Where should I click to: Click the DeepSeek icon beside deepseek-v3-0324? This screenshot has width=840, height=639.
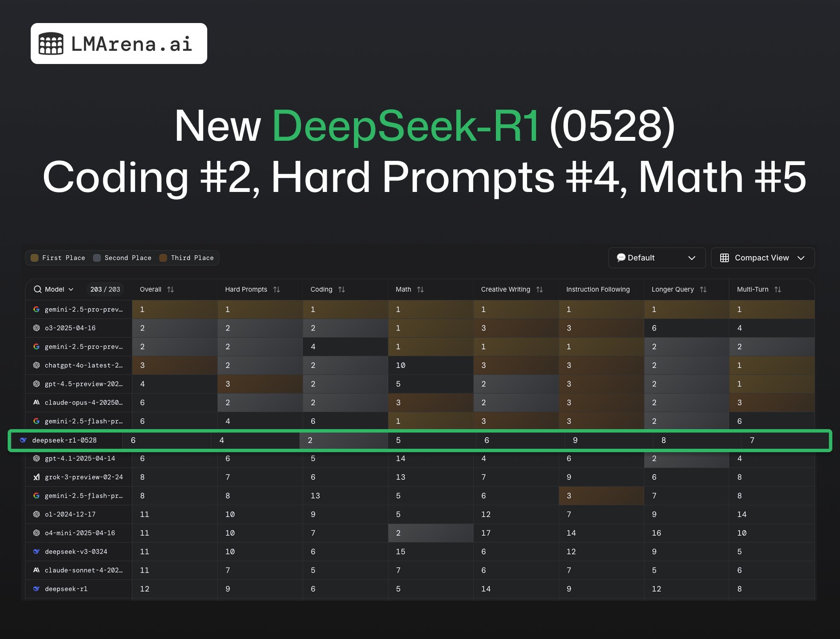[36, 551]
